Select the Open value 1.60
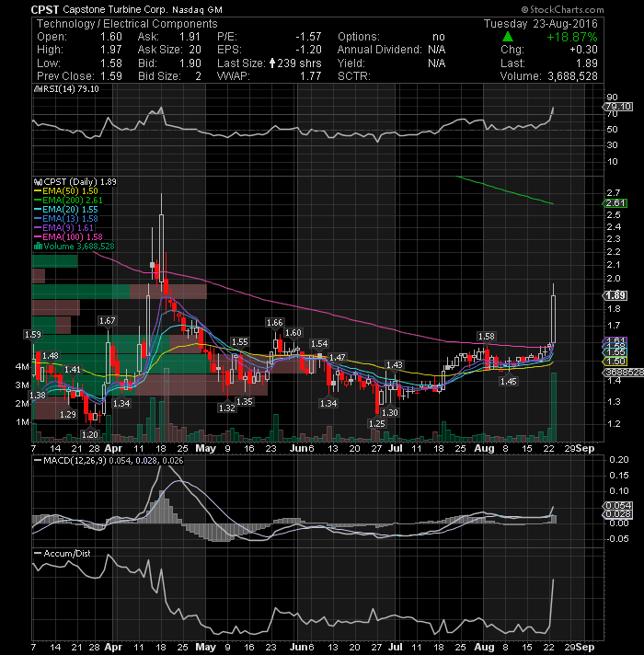This screenshot has height=655, width=644. click(111, 37)
